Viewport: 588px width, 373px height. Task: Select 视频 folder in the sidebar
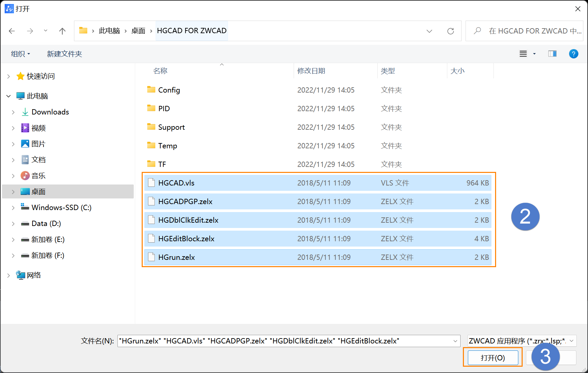point(38,128)
